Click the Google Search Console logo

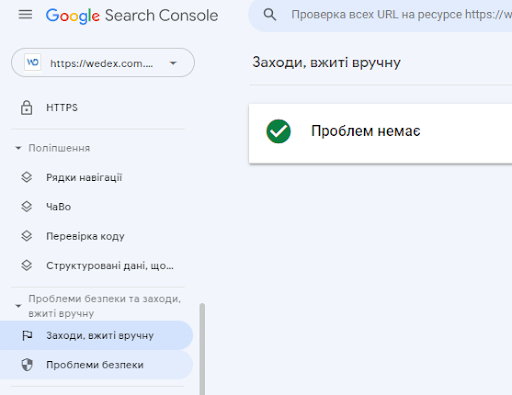[x=132, y=16]
